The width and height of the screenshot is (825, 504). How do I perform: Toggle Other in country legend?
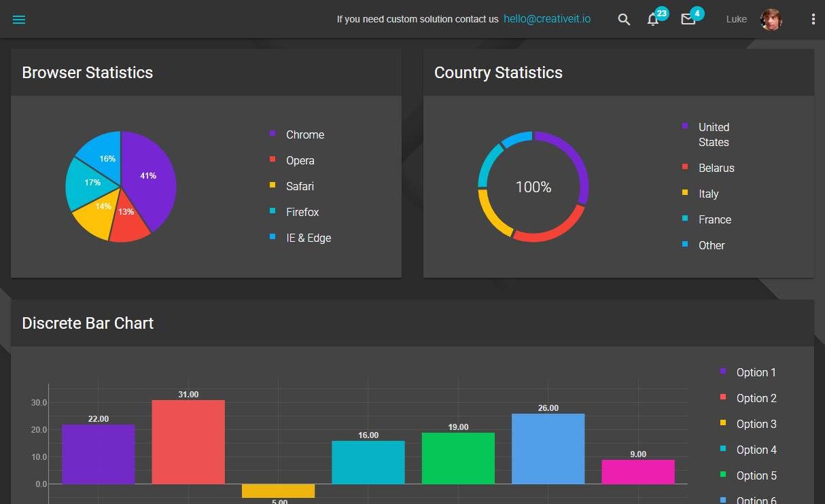tap(703, 245)
